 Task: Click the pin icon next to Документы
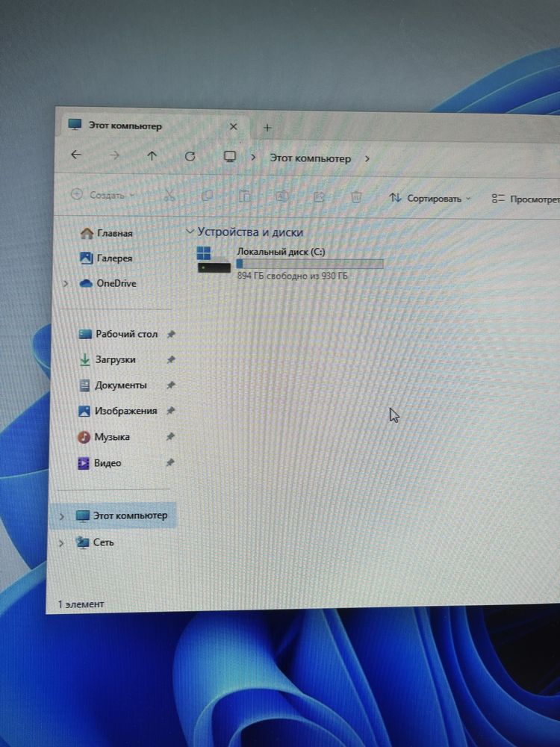pyautogui.click(x=170, y=385)
